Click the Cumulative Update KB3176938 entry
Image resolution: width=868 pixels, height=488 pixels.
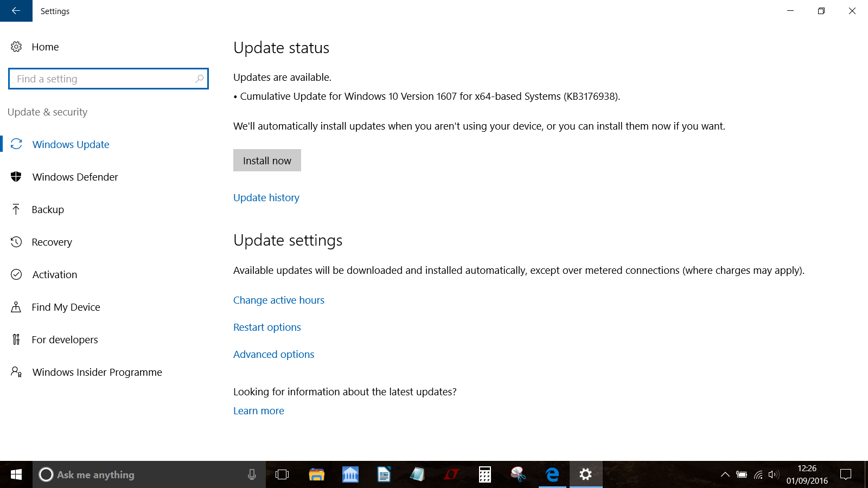(427, 96)
